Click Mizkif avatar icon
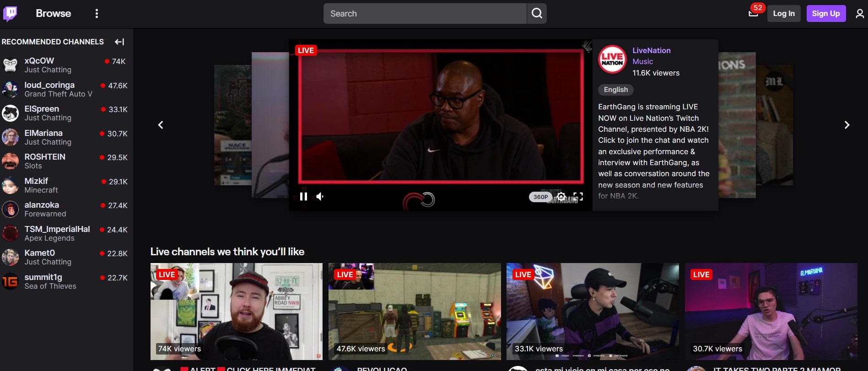The image size is (868, 371). coord(10,185)
